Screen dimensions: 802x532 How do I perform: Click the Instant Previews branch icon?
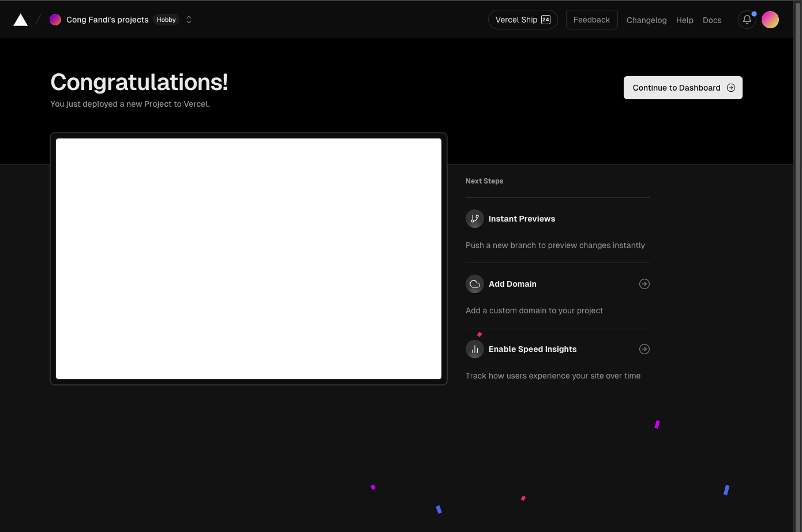click(474, 219)
